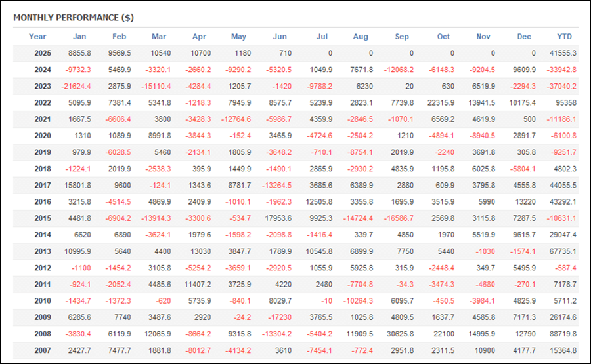
Task: Click 2015 June value 17953.6
Action: pos(278,218)
